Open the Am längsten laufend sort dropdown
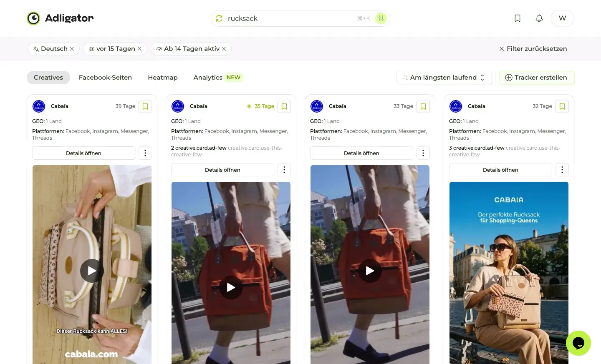This screenshot has width=601, height=364. (x=444, y=78)
